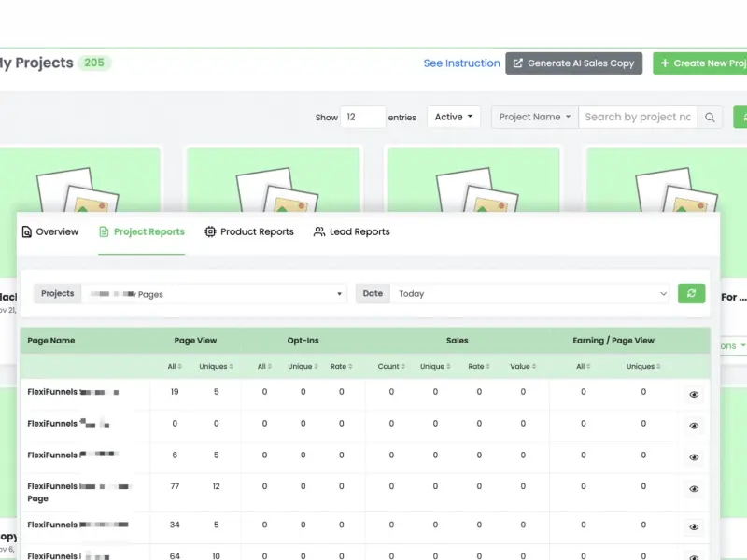Click the green refresh icon beside Date
Image resolution: width=747 pixels, height=560 pixels.
click(691, 293)
